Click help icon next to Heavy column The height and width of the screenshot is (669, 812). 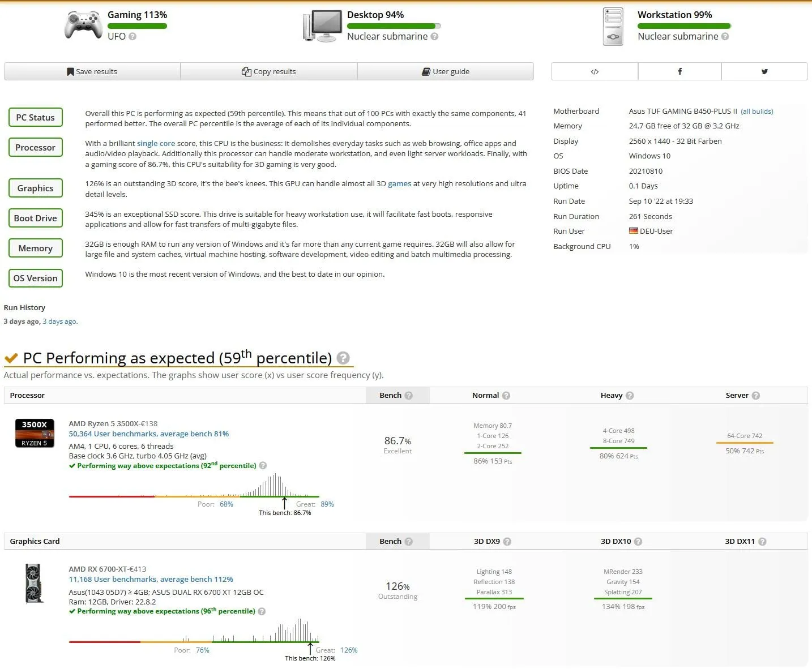(630, 396)
